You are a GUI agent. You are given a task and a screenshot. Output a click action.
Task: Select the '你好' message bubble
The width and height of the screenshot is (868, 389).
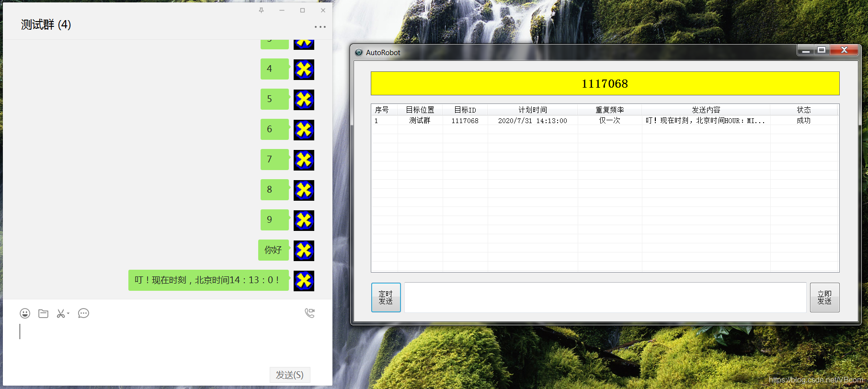click(x=274, y=250)
